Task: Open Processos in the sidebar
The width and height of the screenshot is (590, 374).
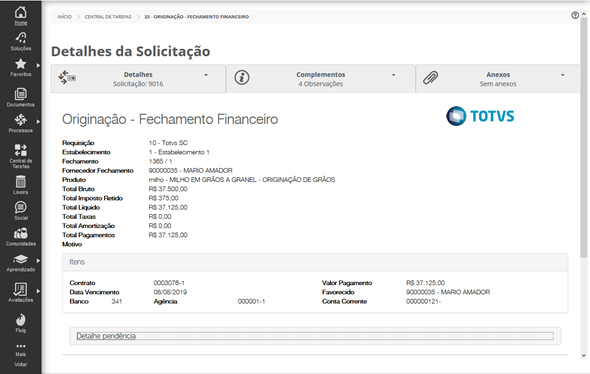Action: click(21, 123)
